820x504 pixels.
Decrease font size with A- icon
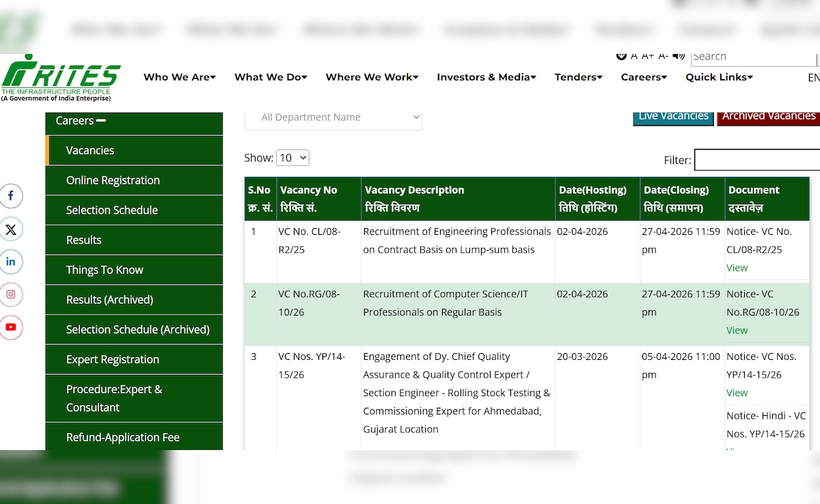(663, 56)
